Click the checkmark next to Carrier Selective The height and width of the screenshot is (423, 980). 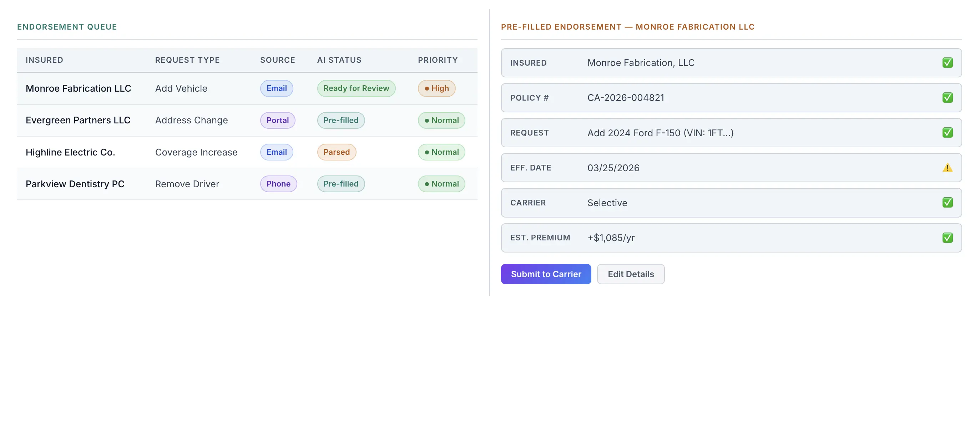coord(947,203)
